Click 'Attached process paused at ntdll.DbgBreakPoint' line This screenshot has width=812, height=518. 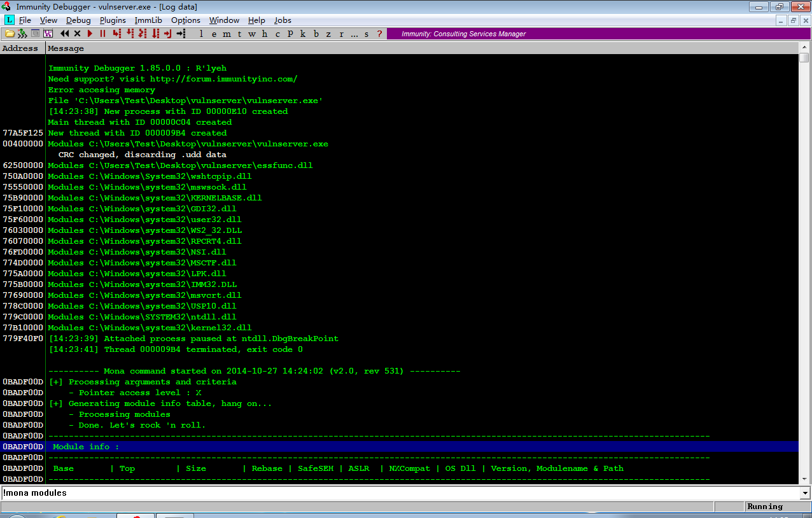point(193,339)
